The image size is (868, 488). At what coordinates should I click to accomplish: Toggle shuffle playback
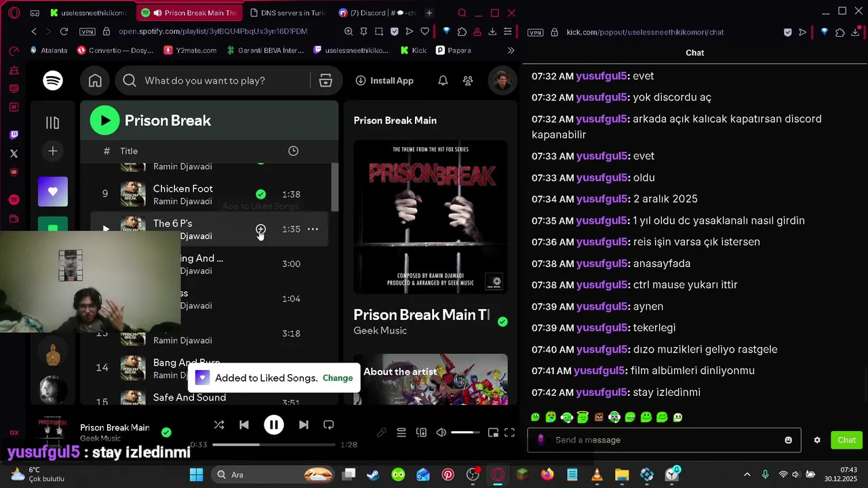(219, 425)
